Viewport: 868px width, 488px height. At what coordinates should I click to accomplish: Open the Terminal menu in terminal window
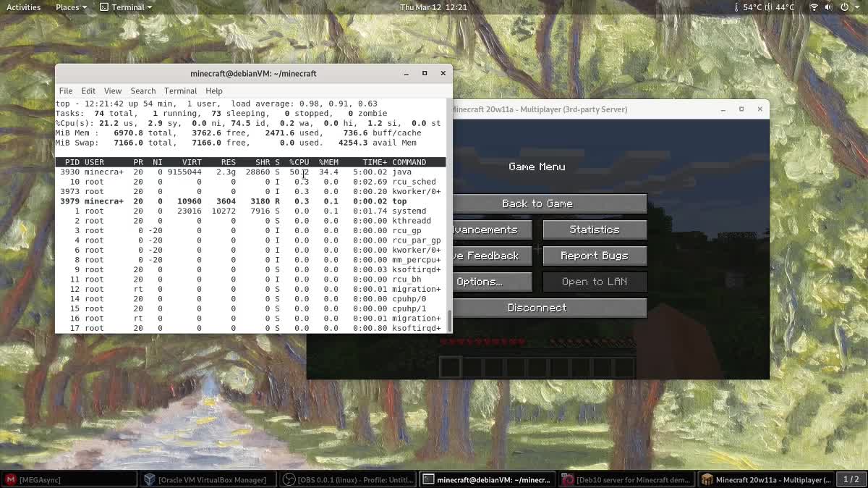[180, 91]
